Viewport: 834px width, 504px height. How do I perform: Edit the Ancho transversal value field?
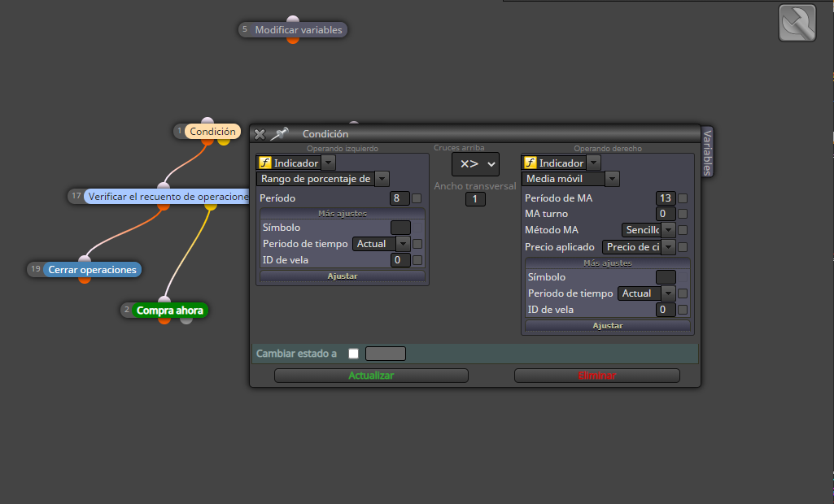coord(475,199)
